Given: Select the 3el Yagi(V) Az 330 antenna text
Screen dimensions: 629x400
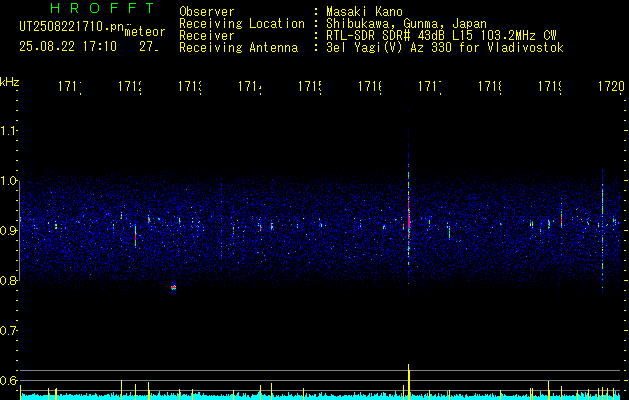Looking at the screenshot, I should pos(445,48).
